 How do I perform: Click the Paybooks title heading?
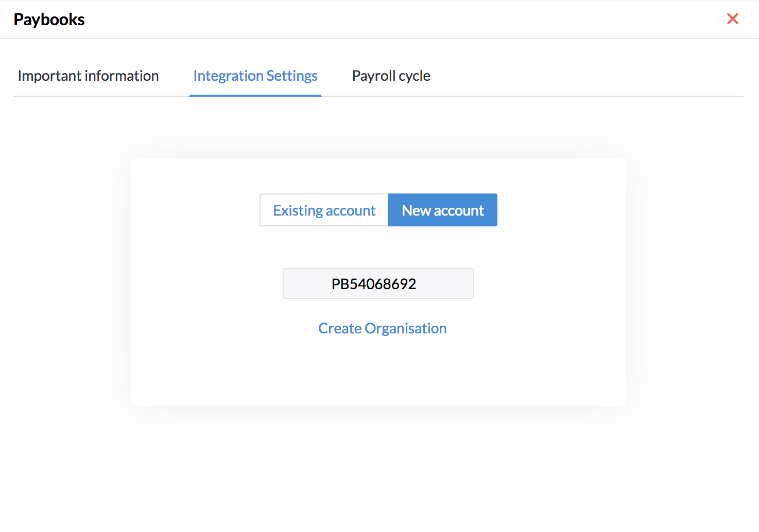pos(49,20)
